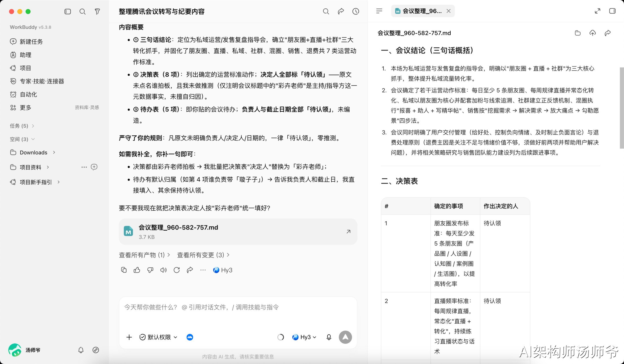
Task: Click the circular progress indicator in the input bar
Action: point(281,337)
